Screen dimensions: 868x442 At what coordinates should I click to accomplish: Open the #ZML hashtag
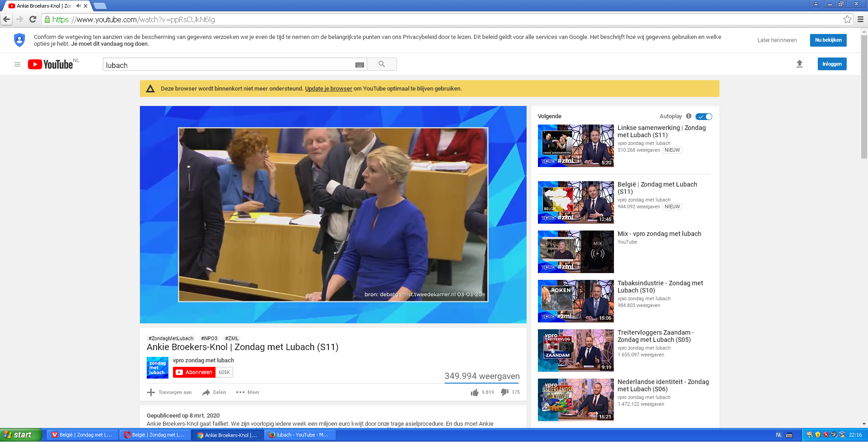tap(232, 338)
